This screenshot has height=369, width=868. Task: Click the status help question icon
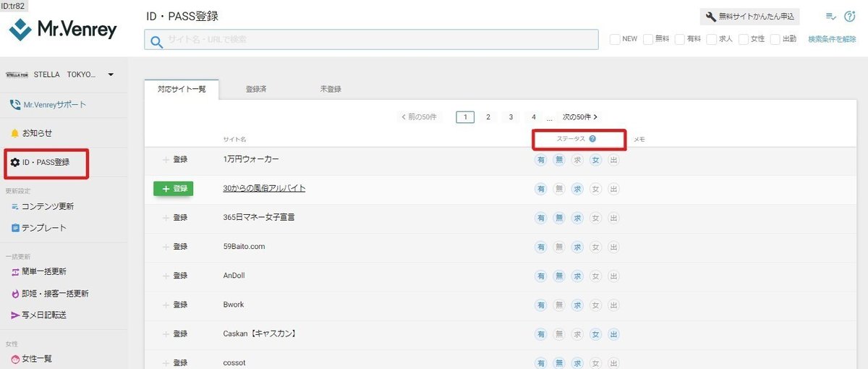(592, 138)
